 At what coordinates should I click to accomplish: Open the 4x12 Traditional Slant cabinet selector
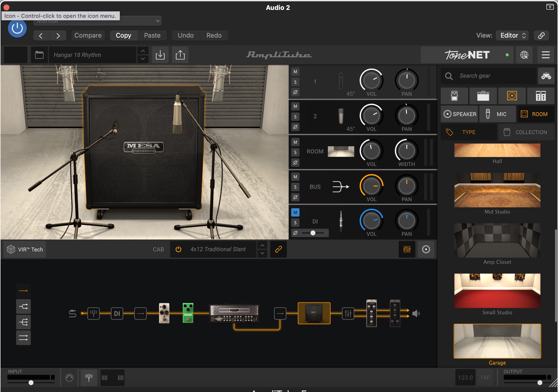pyautogui.click(x=218, y=249)
